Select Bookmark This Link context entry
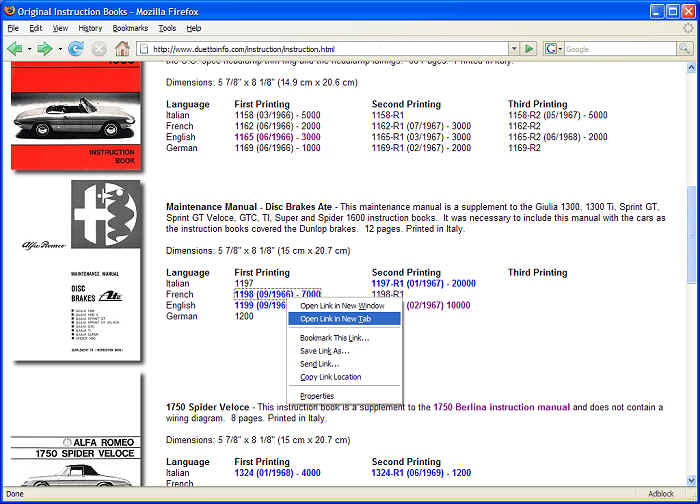 (x=344, y=338)
